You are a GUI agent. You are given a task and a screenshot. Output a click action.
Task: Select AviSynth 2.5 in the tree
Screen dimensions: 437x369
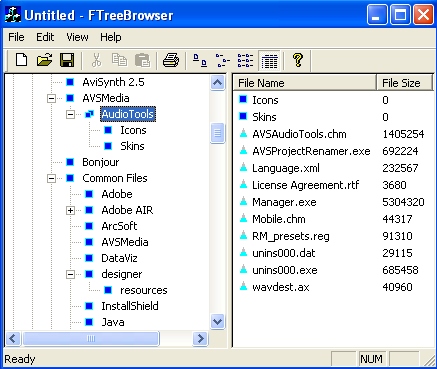pyautogui.click(x=113, y=82)
